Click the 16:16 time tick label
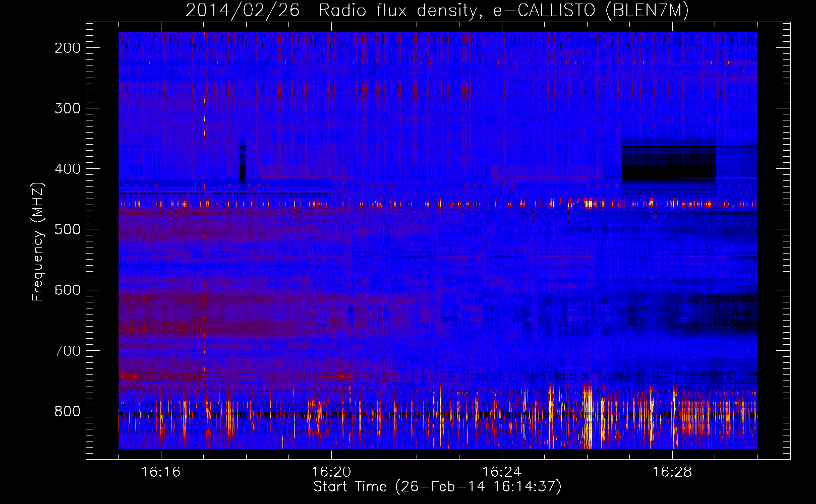 161,472
